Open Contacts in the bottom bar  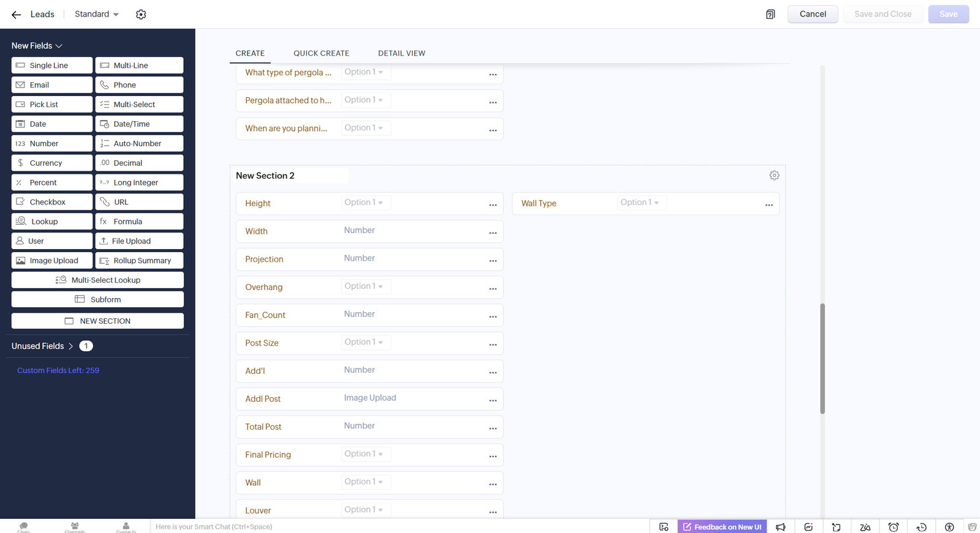pos(126,527)
